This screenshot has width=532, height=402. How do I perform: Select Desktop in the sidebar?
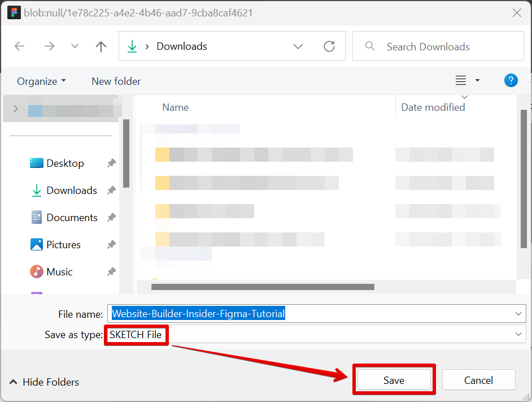(65, 163)
